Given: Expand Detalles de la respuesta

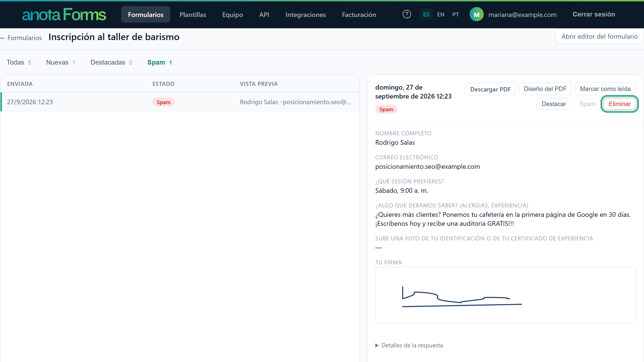Looking at the screenshot, I should pos(409,345).
